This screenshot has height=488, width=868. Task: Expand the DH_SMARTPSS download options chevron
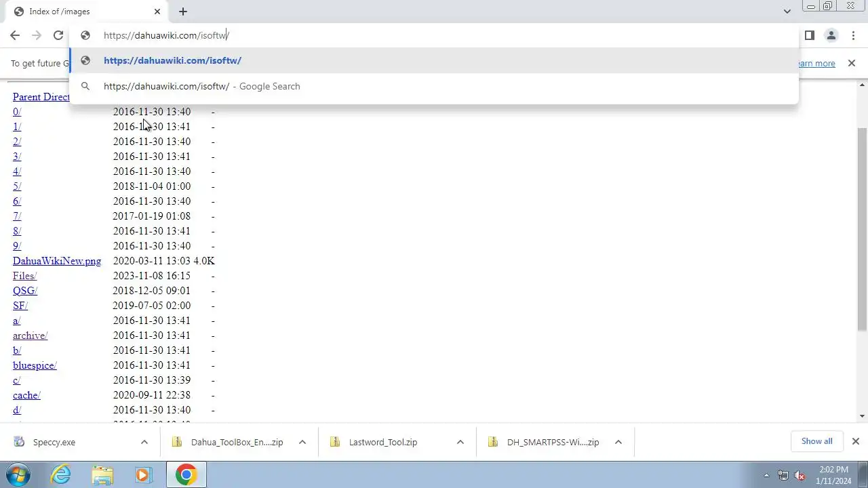[x=618, y=442]
